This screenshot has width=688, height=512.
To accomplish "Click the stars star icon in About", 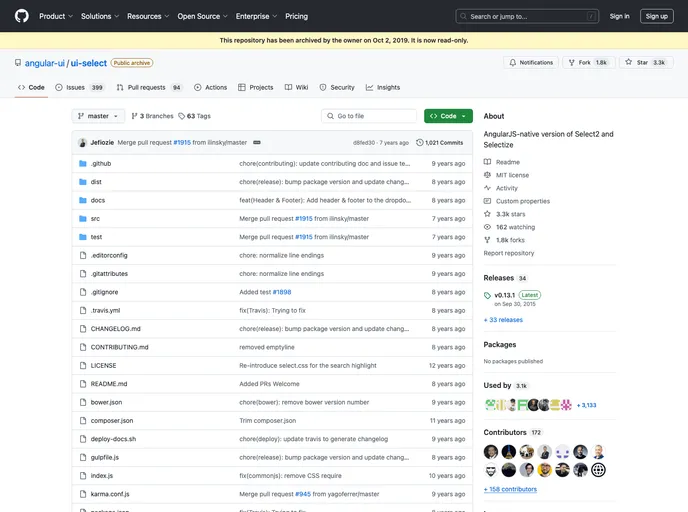I will pos(487,214).
